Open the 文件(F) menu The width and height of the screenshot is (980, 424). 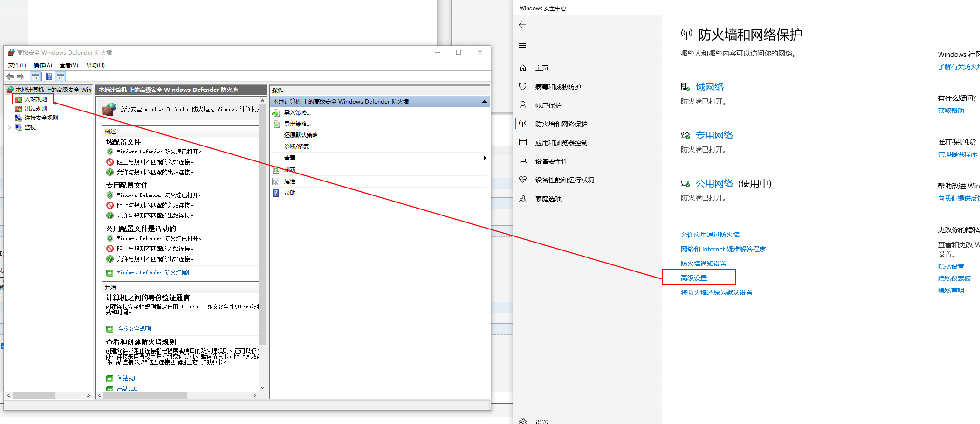tap(17, 65)
